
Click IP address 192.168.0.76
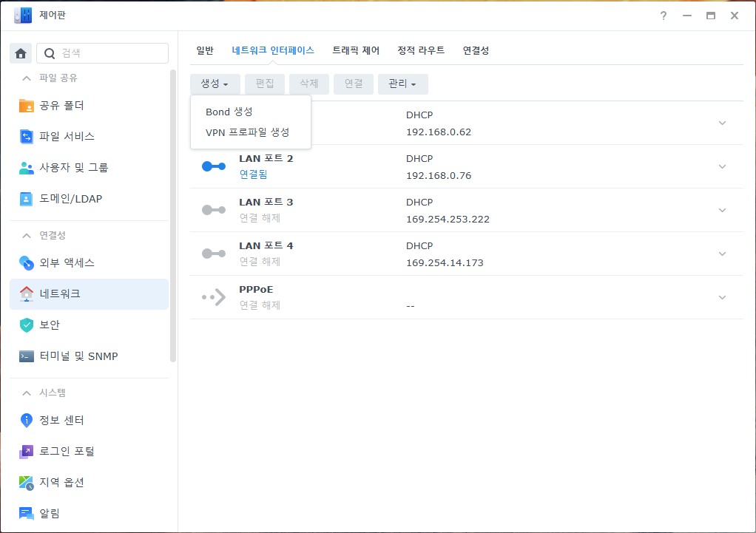(x=439, y=176)
